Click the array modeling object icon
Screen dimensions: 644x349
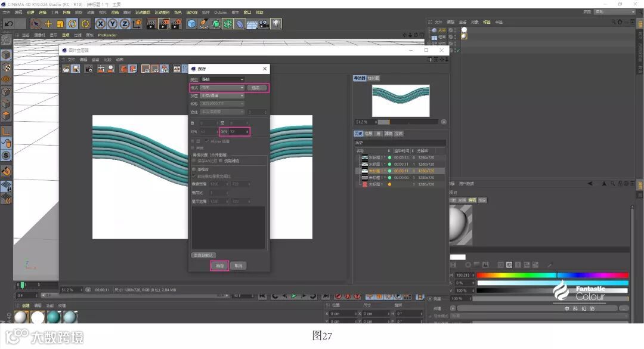pyautogui.click(x=228, y=24)
